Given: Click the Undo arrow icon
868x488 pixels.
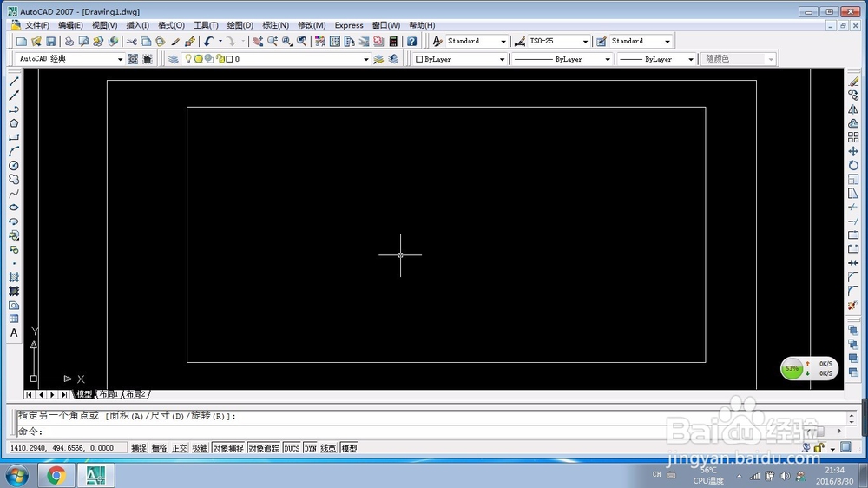Looking at the screenshot, I should pos(208,41).
